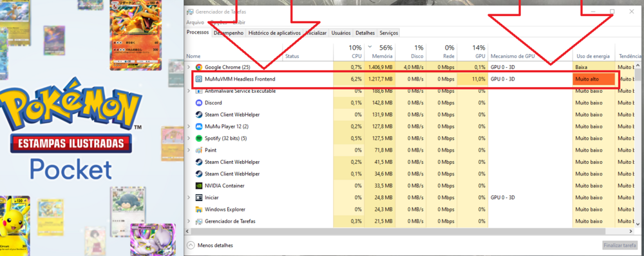Click the Finalizar tarefa button

(620, 246)
